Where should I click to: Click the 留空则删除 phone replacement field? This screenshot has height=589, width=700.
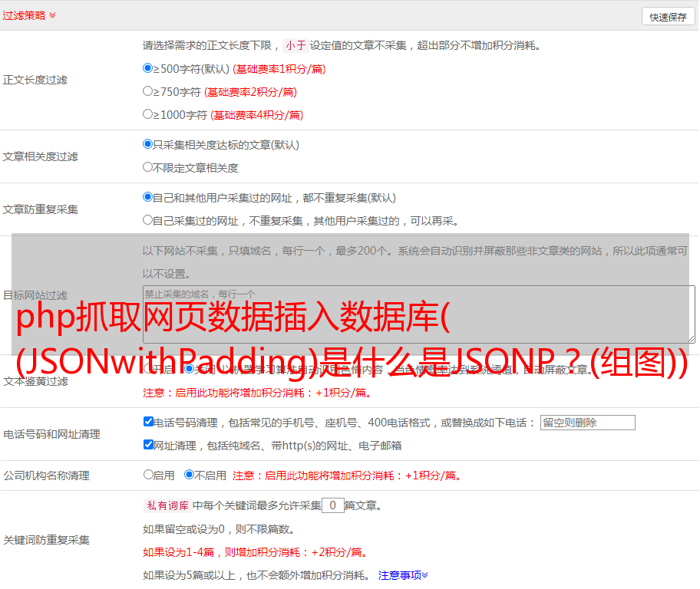[587, 423]
